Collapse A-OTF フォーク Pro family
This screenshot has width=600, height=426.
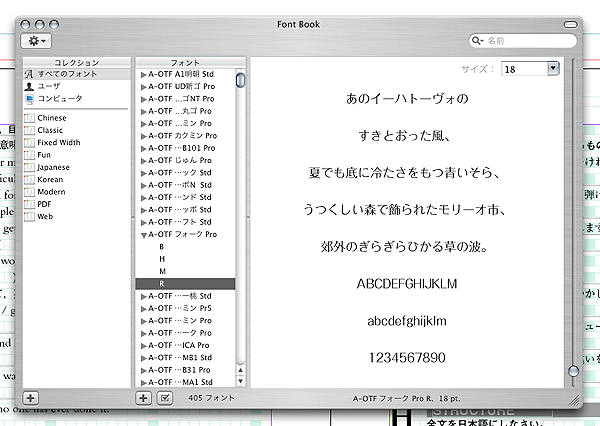click(143, 235)
